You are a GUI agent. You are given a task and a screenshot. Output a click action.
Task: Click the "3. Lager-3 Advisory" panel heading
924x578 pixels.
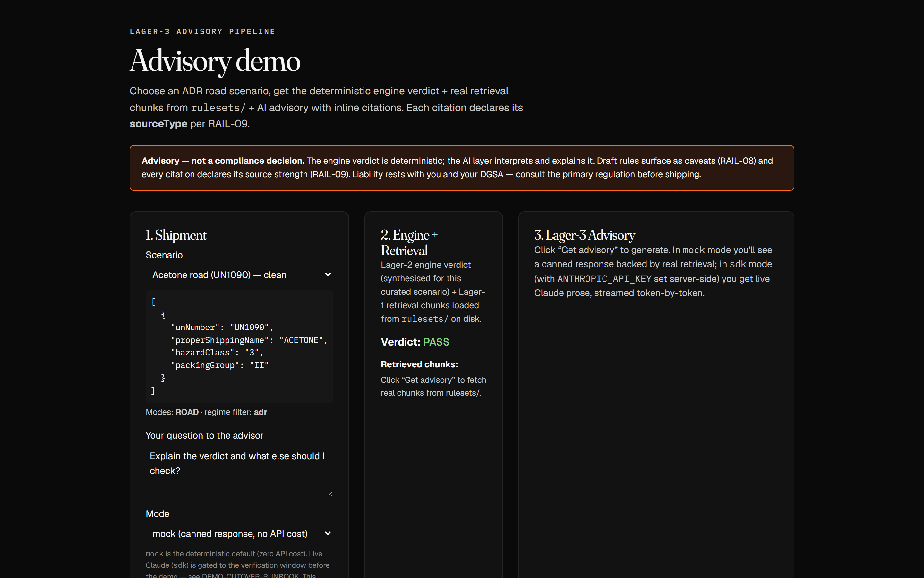(585, 235)
